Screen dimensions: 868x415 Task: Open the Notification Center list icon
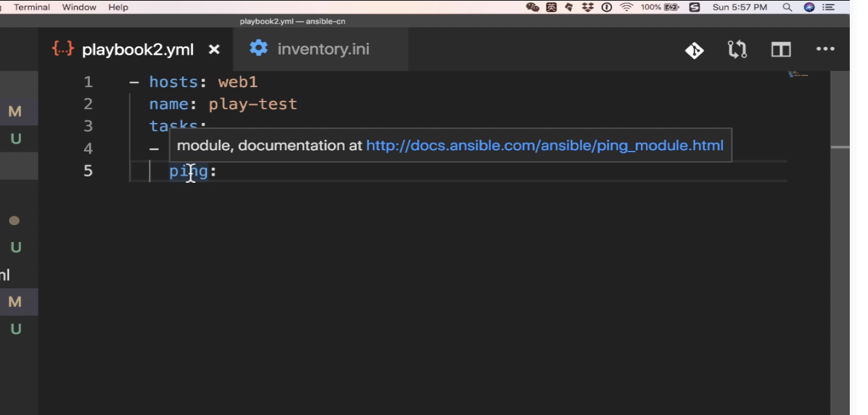click(x=828, y=7)
